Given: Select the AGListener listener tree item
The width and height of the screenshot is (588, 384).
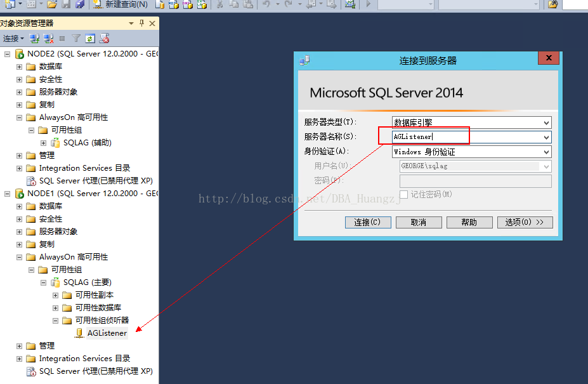Looking at the screenshot, I should [x=107, y=333].
